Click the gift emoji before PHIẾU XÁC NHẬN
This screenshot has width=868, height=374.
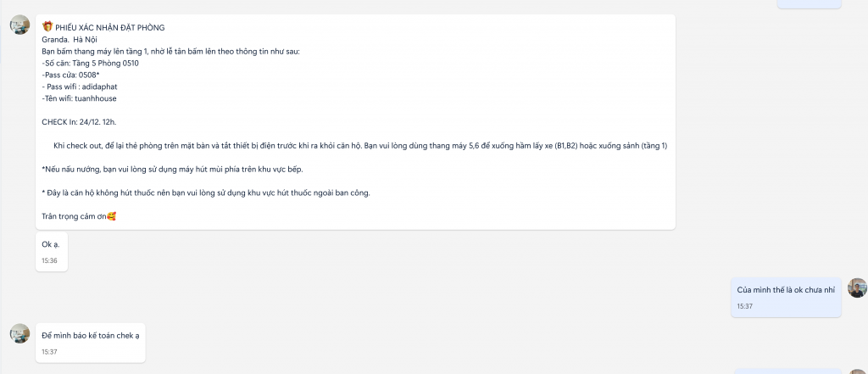coord(47,26)
